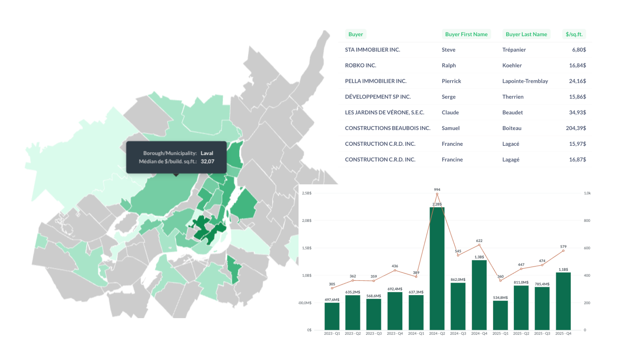644x362 pixels.
Task: Sort by the $/sq.ft. column header
Action: tap(574, 34)
